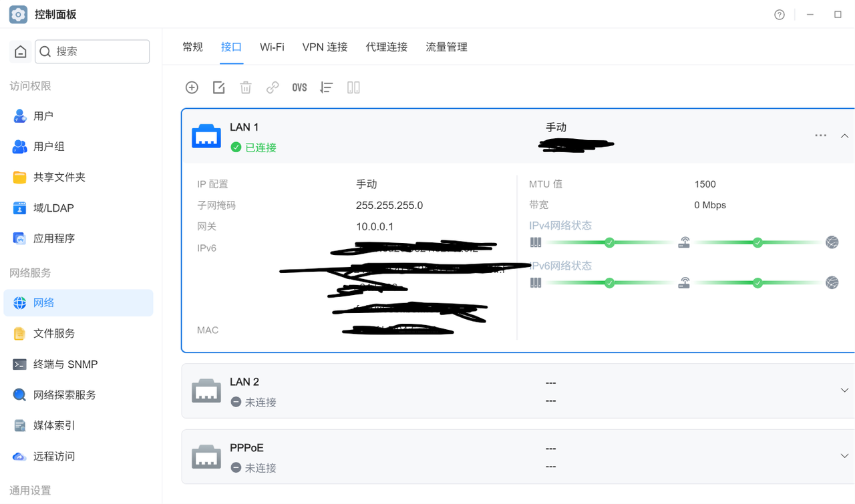Open 共享文件夹 in the sidebar
This screenshot has width=855, height=504.
78,178
